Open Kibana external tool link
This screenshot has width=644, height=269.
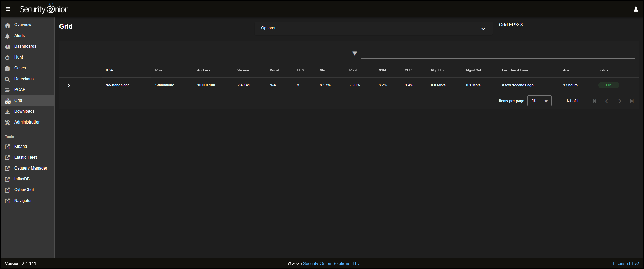tap(20, 147)
